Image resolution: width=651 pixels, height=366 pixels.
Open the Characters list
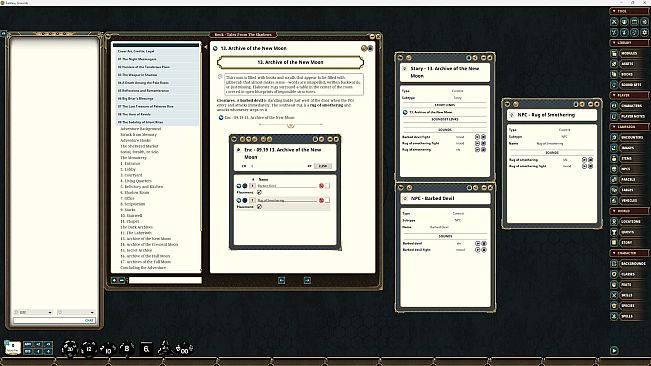629,106
